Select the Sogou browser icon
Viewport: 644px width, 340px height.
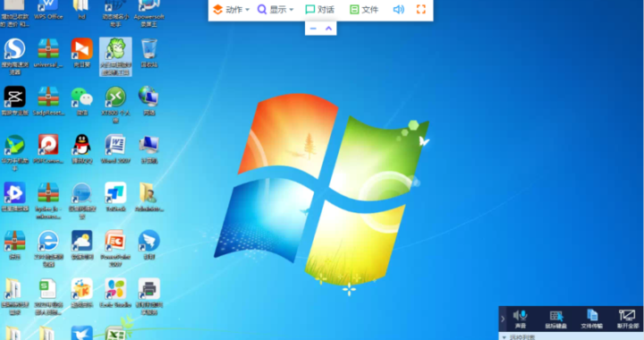coord(15,56)
